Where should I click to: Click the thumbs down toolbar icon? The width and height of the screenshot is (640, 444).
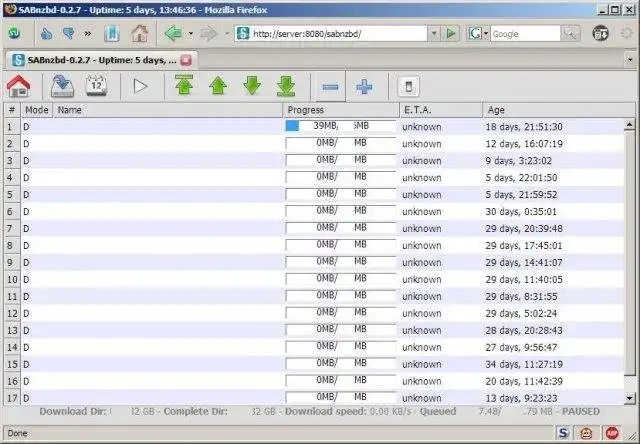[69, 34]
